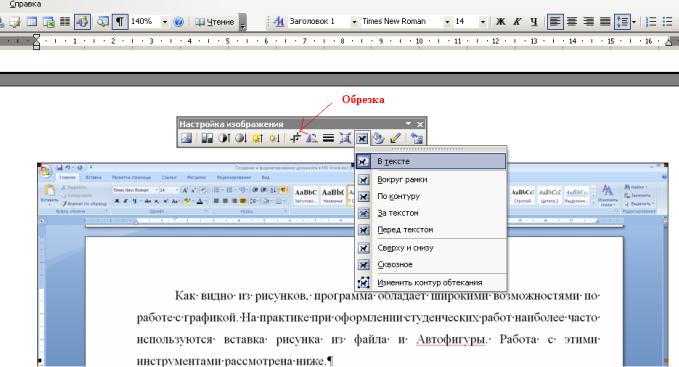Toggle the highlighted document map icon
The image size is (679, 367).
[x=82, y=22]
